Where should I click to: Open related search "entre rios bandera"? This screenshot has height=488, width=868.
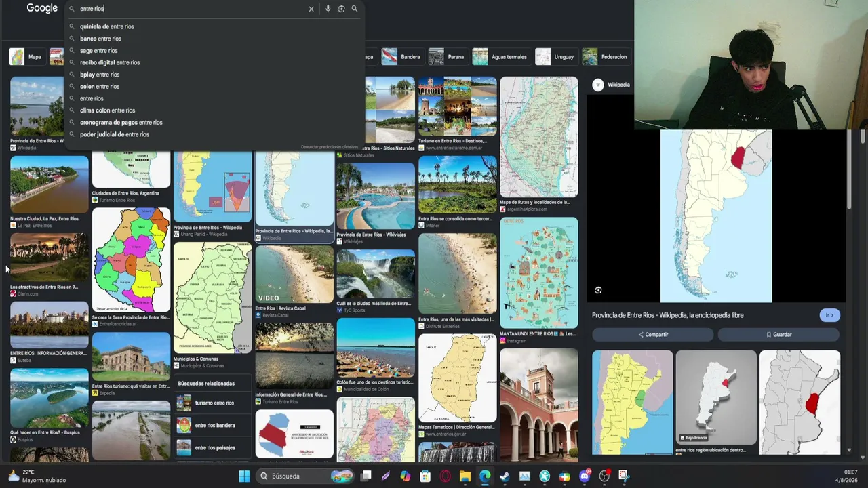(x=212, y=425)
